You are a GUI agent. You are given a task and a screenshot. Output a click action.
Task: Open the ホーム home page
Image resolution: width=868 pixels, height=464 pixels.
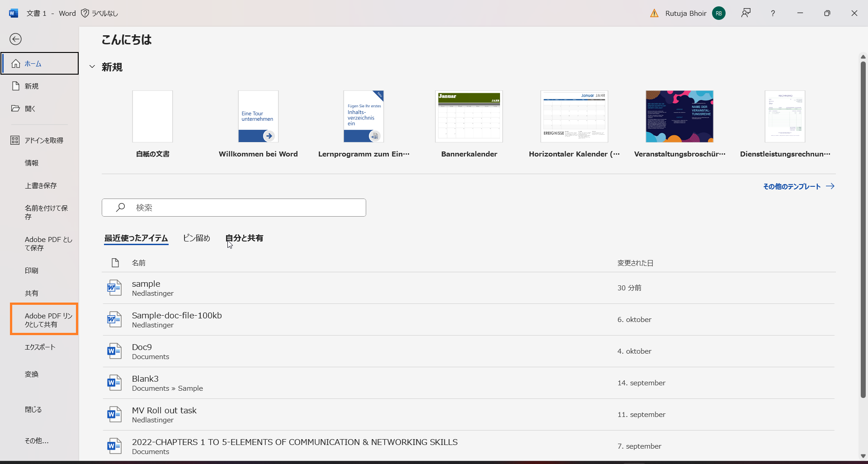[40, 63]
